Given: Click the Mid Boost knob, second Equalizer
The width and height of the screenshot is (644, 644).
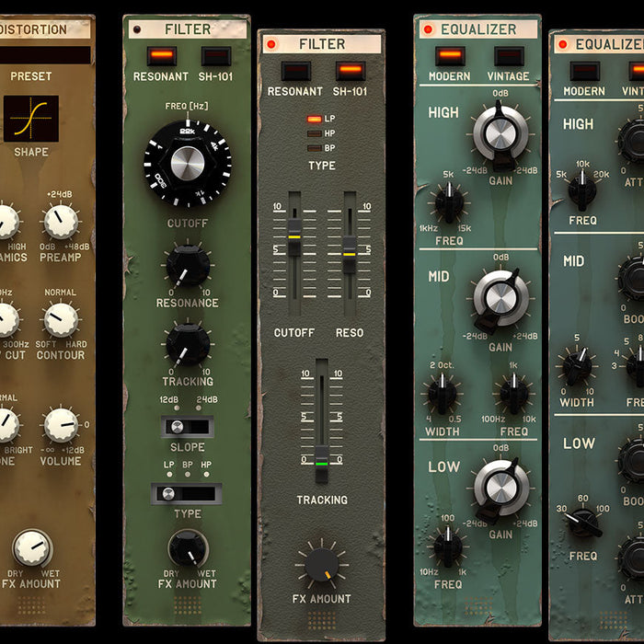Looking at the screenshot, I should [631, 279].
